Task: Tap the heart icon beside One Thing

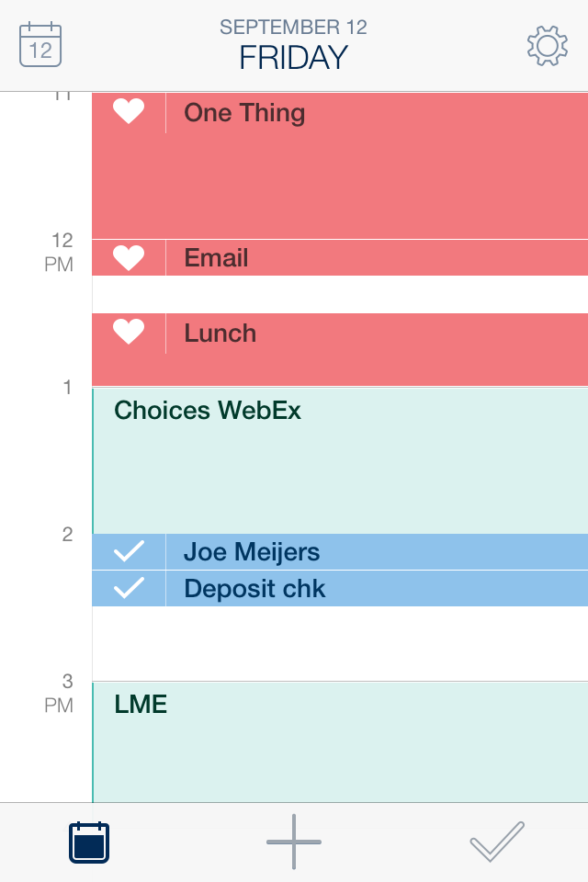Action: pyautogui.click(x=129, y=112)
